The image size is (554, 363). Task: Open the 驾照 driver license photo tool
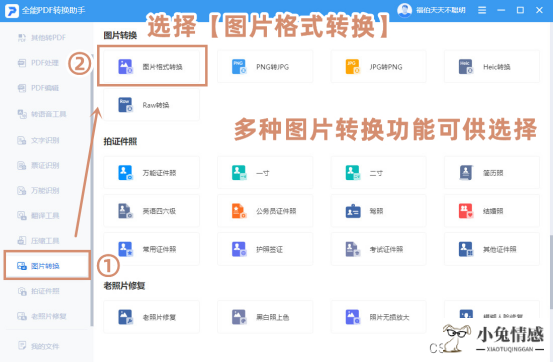(378, 211)
